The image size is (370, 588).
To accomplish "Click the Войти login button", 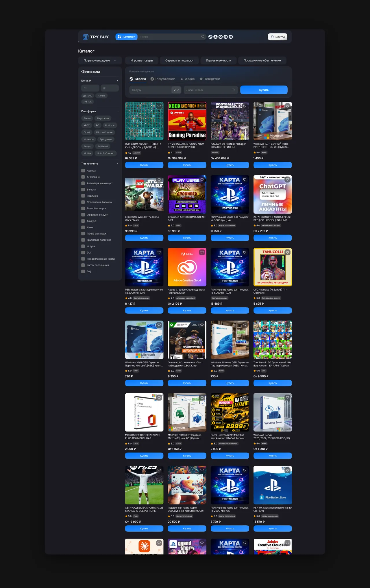I will (x=277, y=37).
